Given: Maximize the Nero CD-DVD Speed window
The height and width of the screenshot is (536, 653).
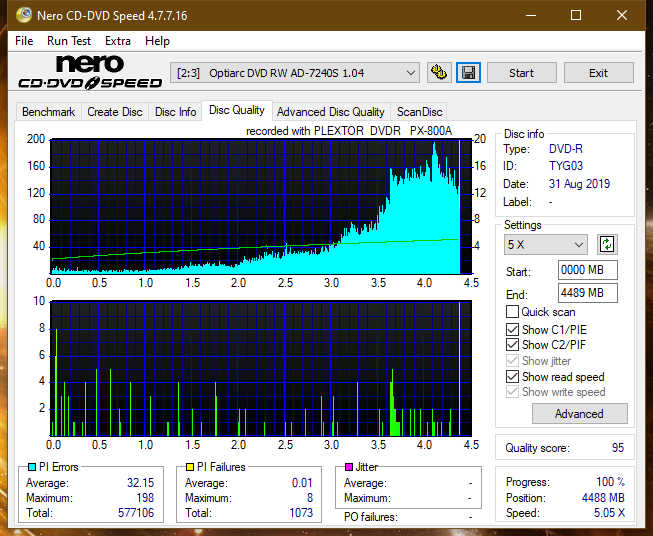Looking at the screenshot, I should [576, 15].
